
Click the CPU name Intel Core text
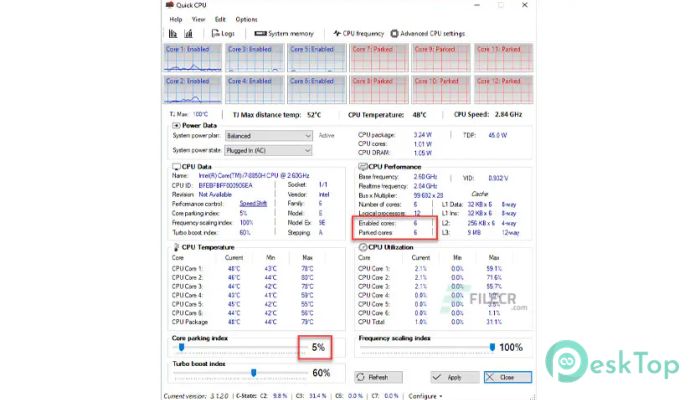(254, 176)
